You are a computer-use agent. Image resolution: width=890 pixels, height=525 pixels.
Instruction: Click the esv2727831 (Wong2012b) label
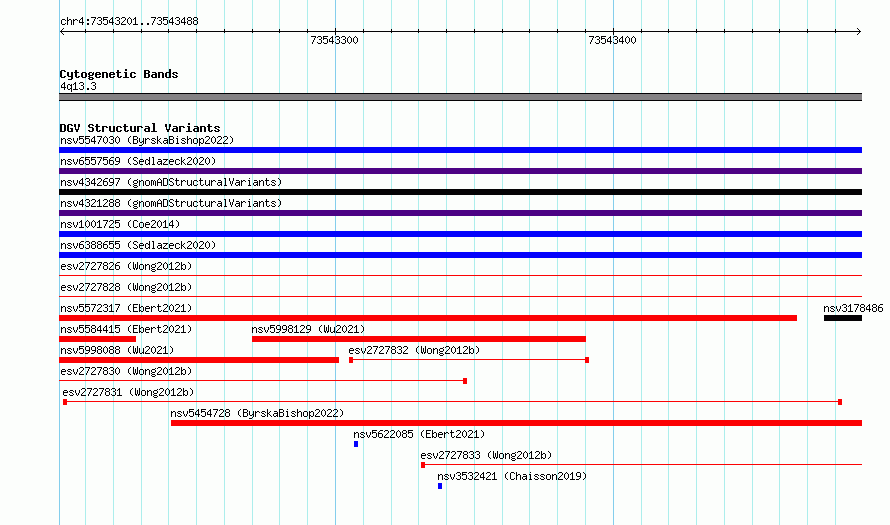(128, 392)
